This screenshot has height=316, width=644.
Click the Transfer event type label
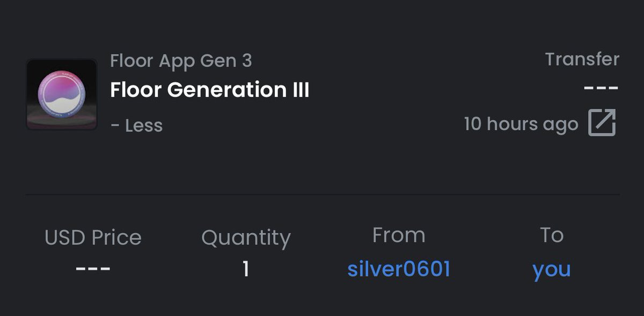(582, 59)
